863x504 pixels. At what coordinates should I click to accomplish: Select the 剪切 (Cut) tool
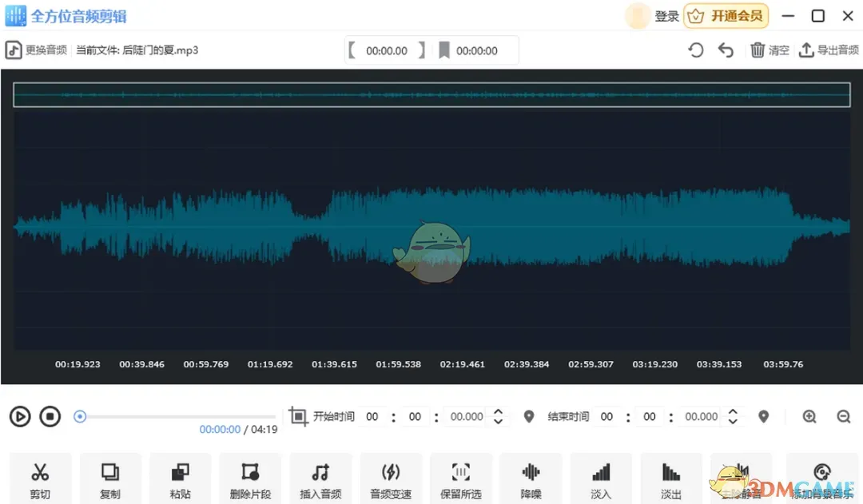coord(40,479)
